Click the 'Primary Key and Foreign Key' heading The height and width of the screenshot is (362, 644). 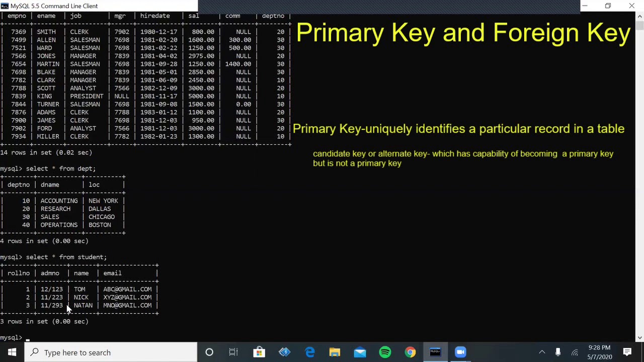point(463,33)
